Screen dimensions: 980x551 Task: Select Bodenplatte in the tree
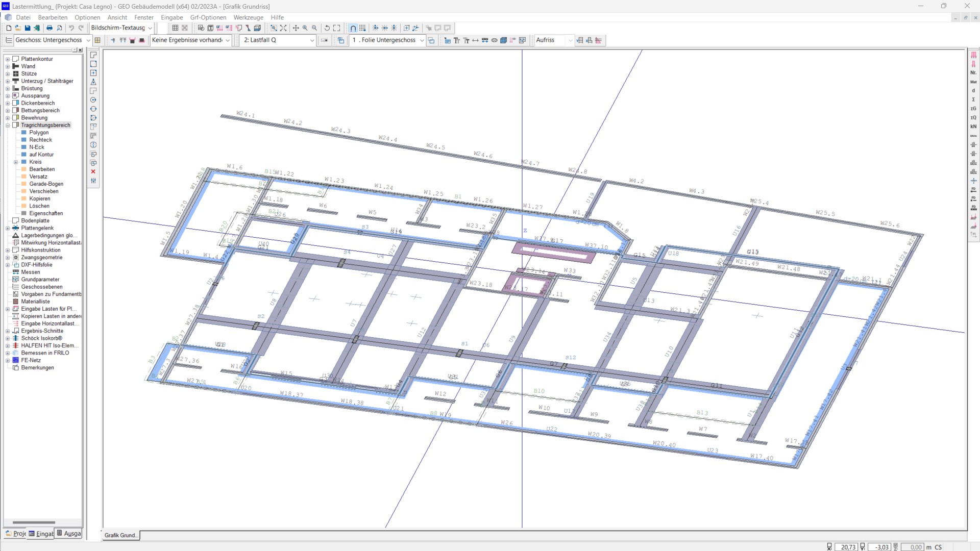pyautogui.click(x=35, y=221)
